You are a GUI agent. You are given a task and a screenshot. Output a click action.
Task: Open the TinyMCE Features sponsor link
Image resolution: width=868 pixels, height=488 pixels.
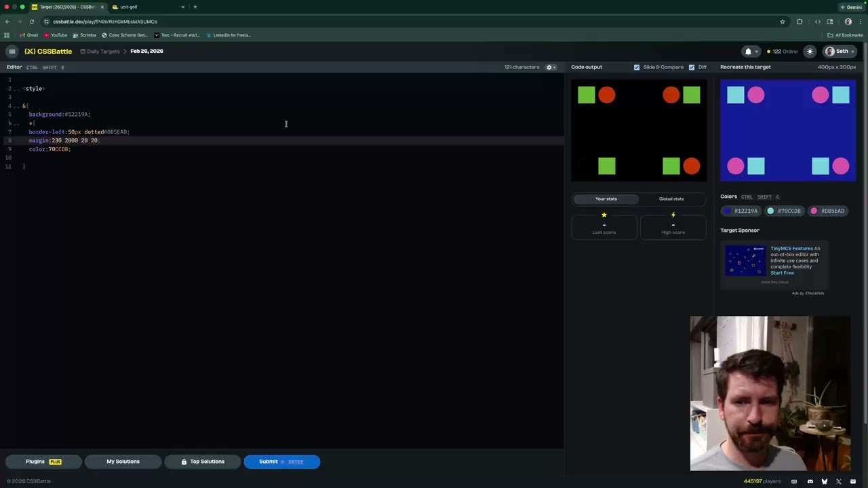click(x=791, y=249)
